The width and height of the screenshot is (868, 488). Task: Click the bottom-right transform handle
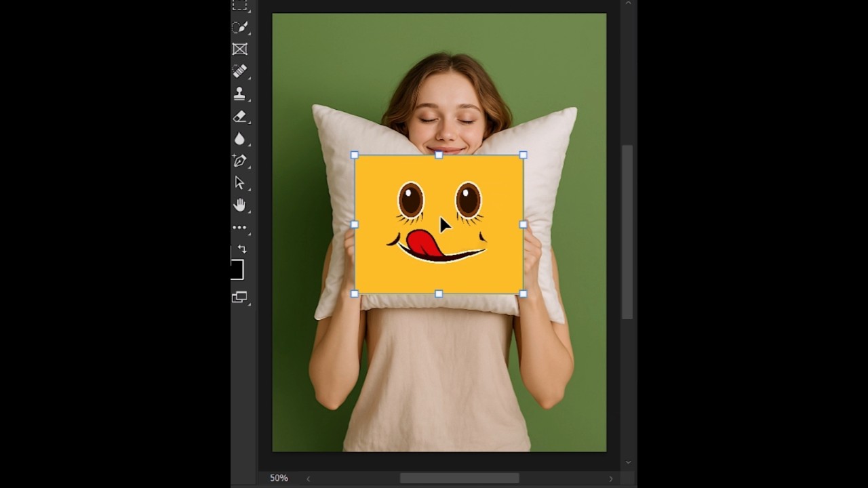523,293
